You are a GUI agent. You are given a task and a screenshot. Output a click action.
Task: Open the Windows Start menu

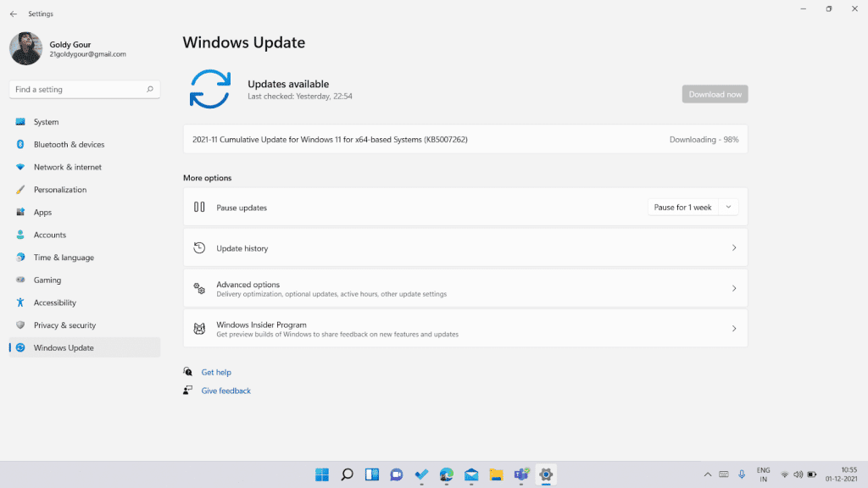point(321,474)
